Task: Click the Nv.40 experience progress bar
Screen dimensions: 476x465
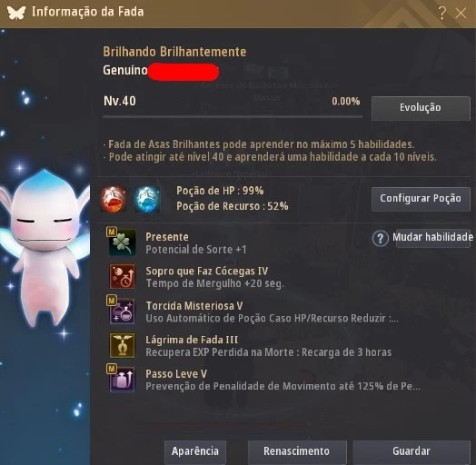Action: (x=233, y=116)
